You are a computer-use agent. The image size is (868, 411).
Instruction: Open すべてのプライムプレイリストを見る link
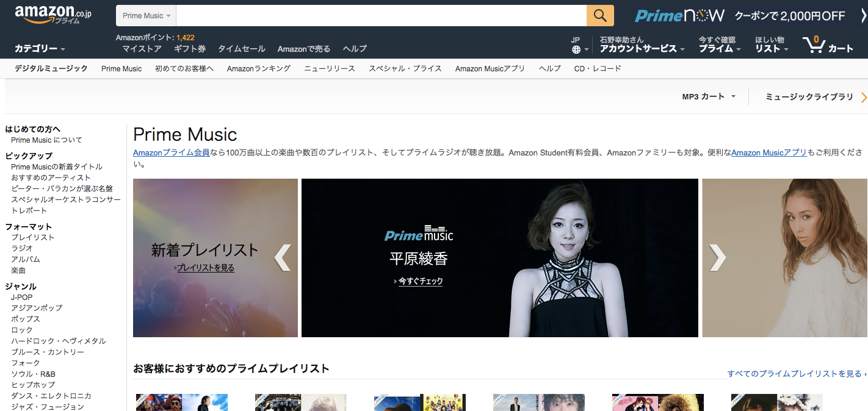click(795, 373)
